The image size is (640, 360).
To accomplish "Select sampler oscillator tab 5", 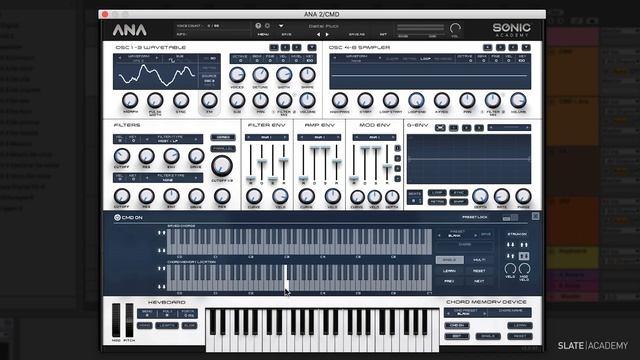I will pos(500,47).
